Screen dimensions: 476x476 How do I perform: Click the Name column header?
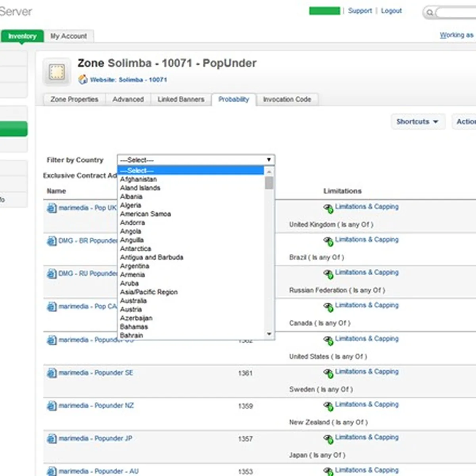pyautogui.click(x=56, y=191)
